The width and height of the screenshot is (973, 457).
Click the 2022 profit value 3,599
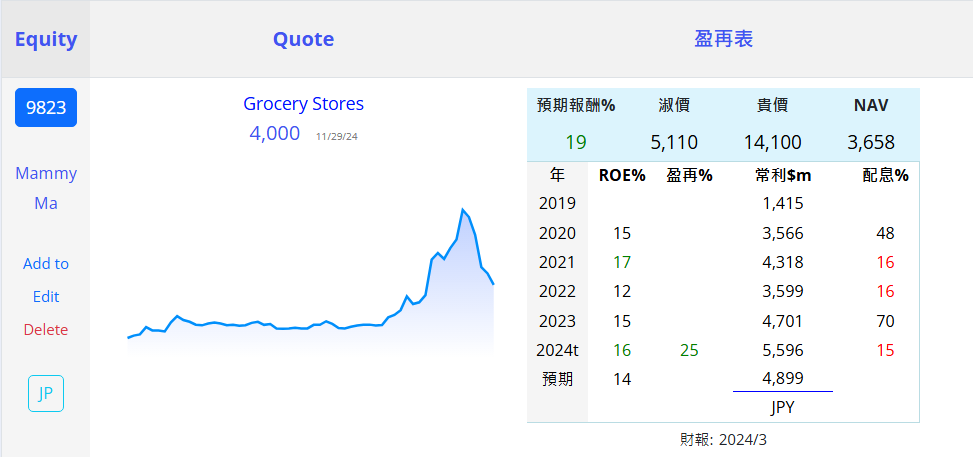click(783, 291)
